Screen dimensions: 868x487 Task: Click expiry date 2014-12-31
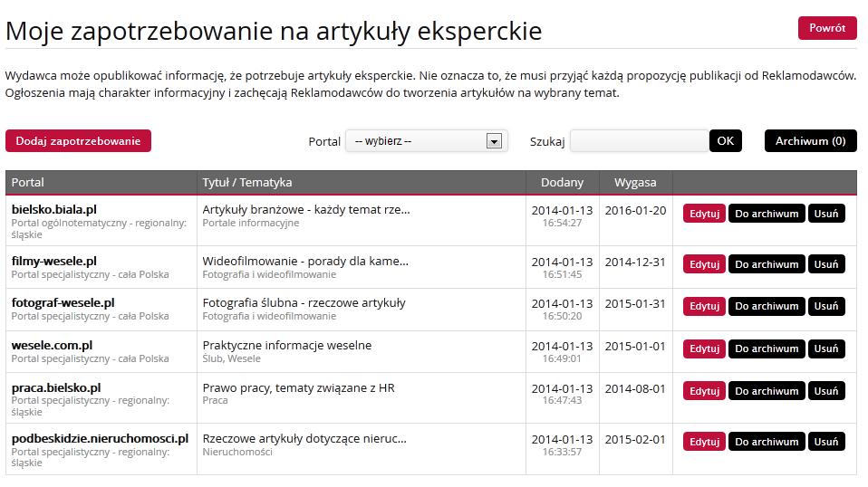635,262
